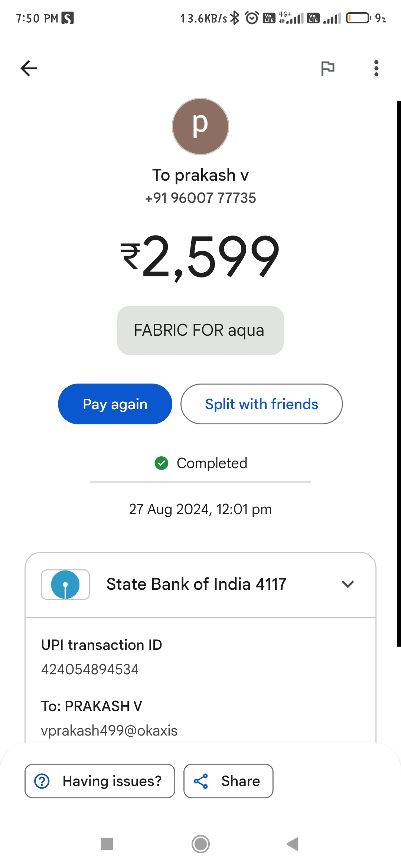
Task: Tap the Share button
Action: pyautogui.click(x=228, y=781)
